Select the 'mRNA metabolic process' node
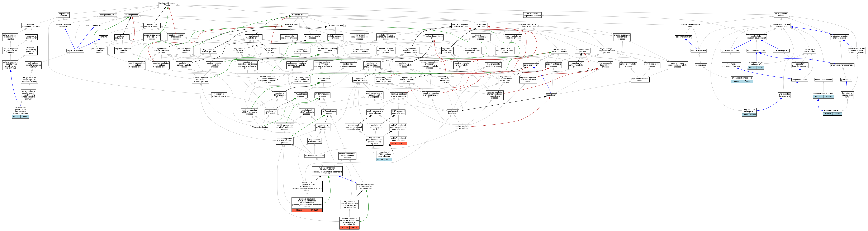The image size is (868, 231). (x=322, y=95)
